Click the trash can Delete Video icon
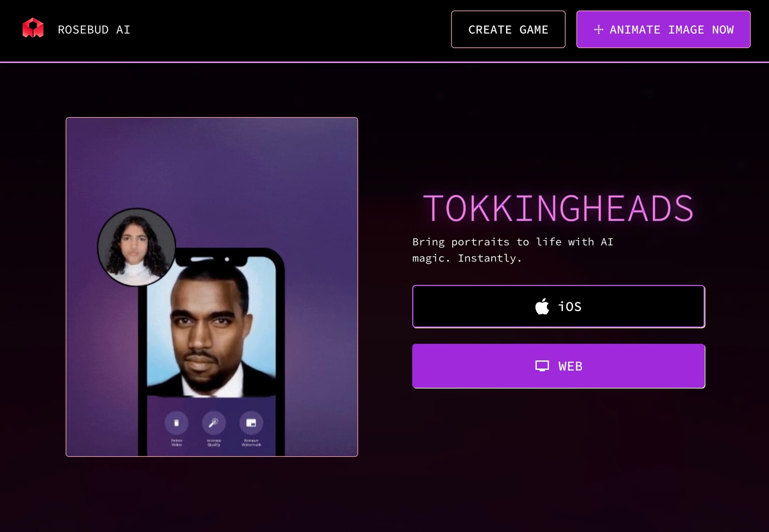769x532 pixels. coord(176,423)
